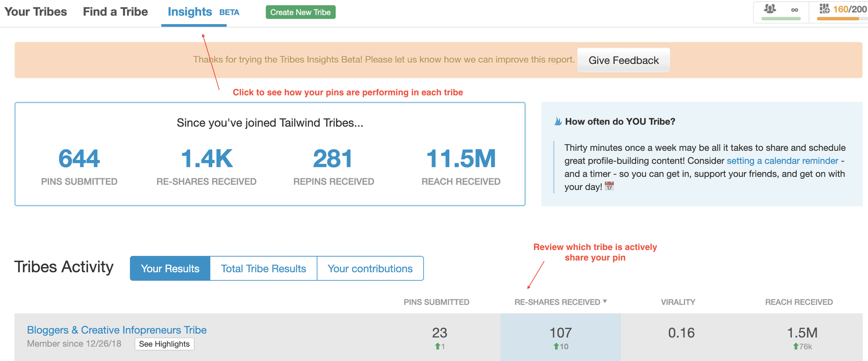Viewport: 868px width, 361px height.
Task: Click the 23 pins submitted value
Action: tap(440, 332)
